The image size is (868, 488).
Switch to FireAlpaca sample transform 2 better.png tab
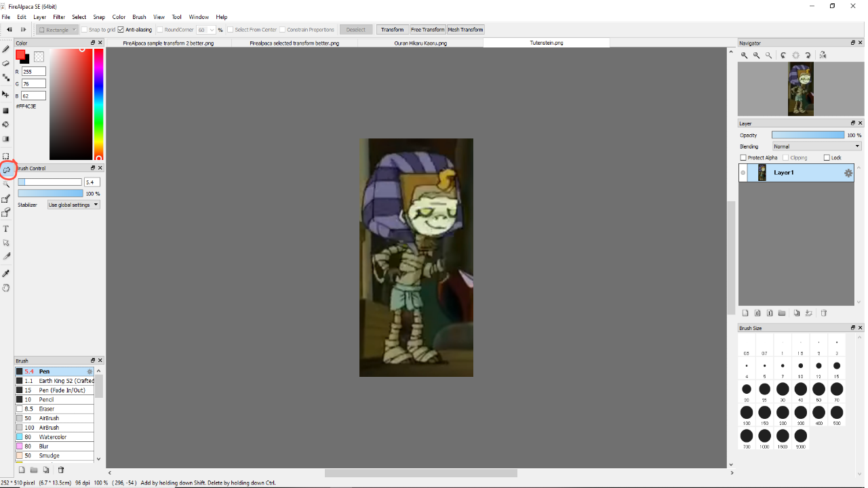click(168, 43)
